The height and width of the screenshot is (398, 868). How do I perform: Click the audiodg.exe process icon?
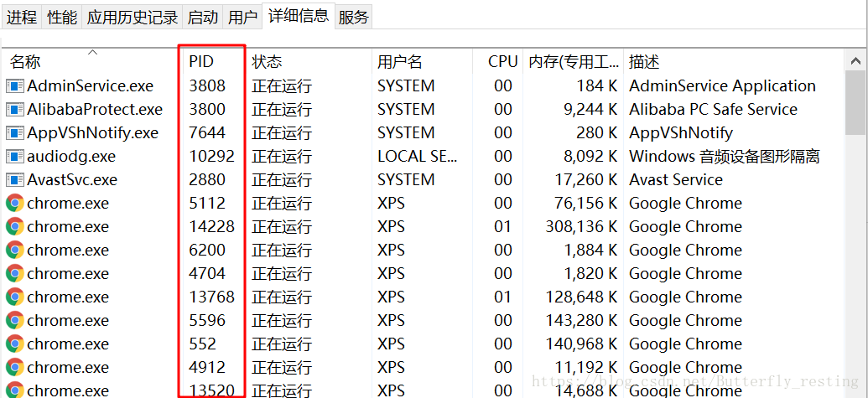coord(15,157)
